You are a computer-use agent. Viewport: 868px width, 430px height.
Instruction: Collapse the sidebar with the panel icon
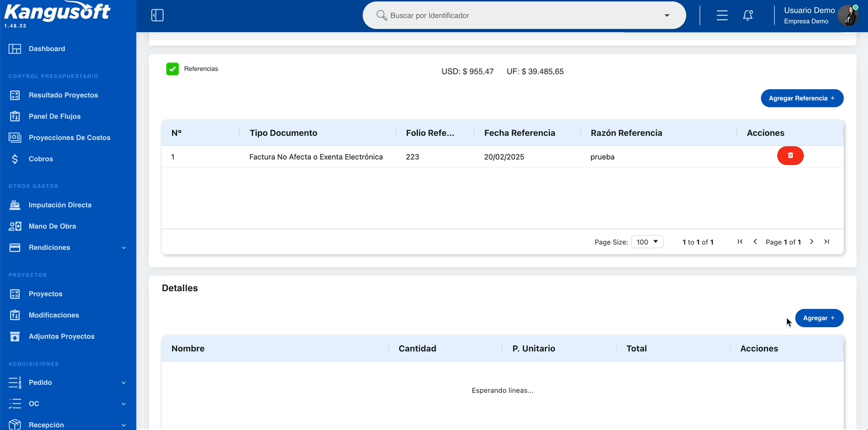click(157, 15)
